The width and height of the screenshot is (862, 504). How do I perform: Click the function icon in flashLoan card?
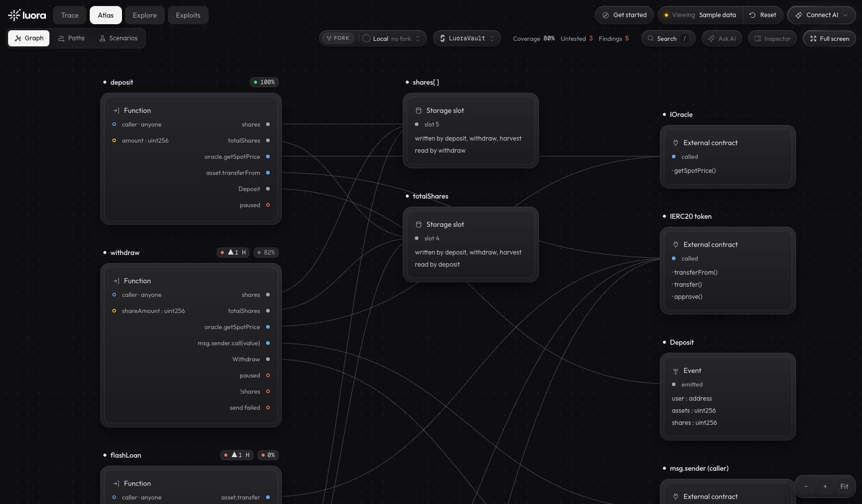pos(116,483)
